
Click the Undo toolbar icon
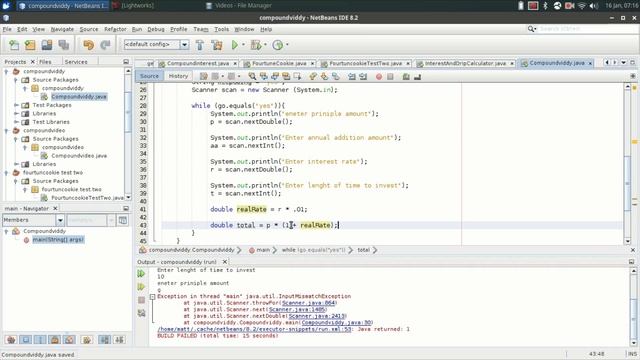coord(89,45)
